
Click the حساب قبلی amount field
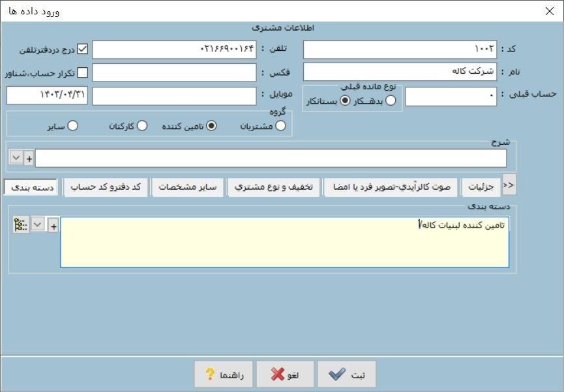[451, 97]
